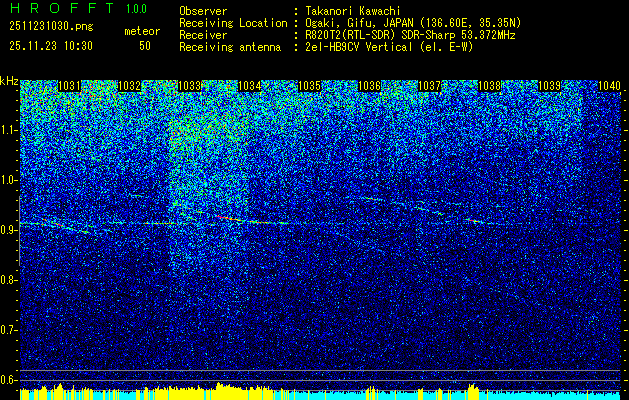The width and height of the screenshot is (629, 400).
Task: Click the meteor label
Action: pyautogui.click(x=142, y=31)
